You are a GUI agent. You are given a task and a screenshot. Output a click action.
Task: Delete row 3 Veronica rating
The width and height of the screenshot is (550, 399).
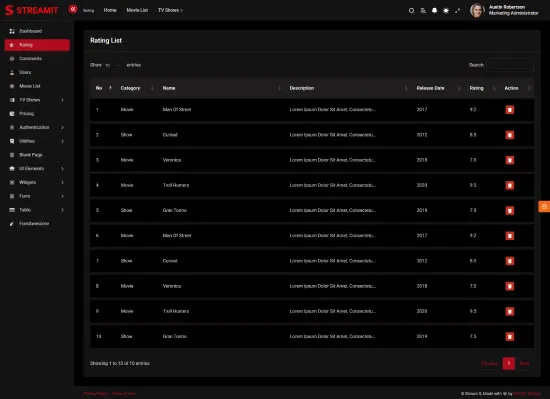510,160
